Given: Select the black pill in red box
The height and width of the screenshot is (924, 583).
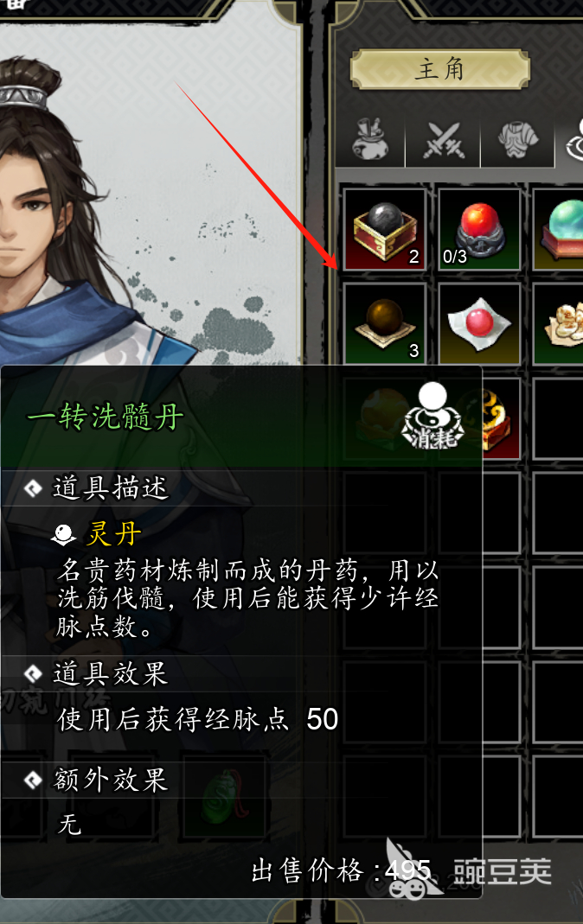Looking at the screenshot, I should point(384,230).
